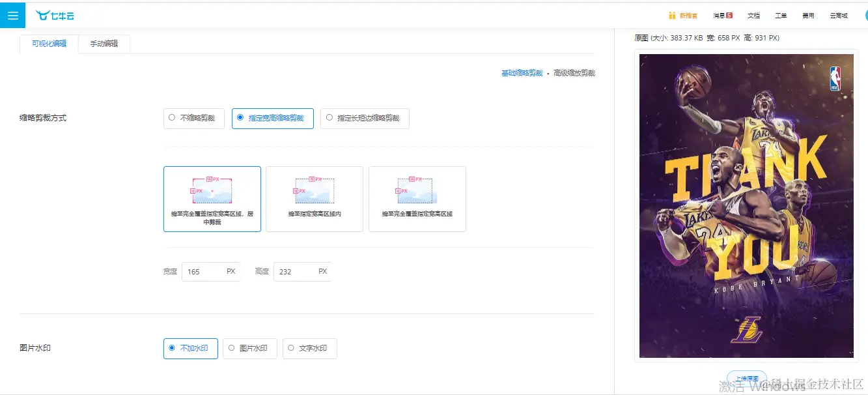The width and height of the screenshot is (868, 395).
Task: Click the 缩略剪裁方式 label
Action: 43,118
